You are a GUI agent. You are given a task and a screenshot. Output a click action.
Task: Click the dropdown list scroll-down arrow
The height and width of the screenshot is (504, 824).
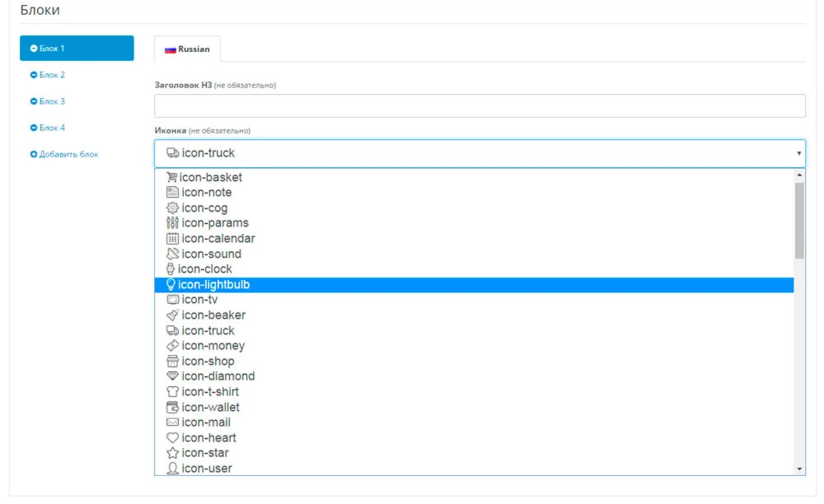point(799,469)
